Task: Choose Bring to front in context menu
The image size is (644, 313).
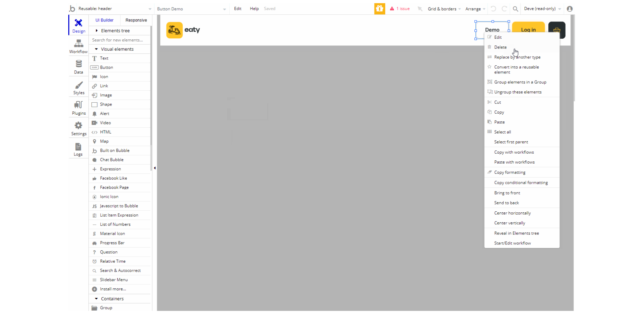Action: [522, 193]
